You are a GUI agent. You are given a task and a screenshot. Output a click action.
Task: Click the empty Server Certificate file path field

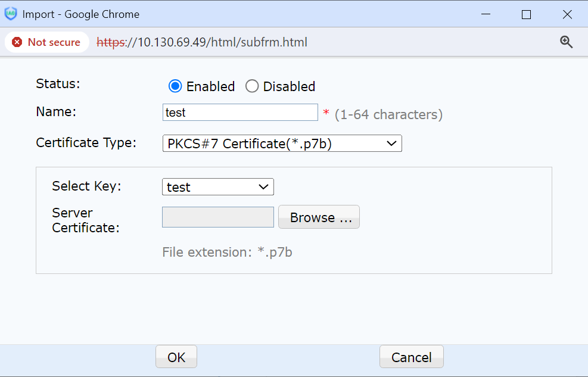[217, 217]
